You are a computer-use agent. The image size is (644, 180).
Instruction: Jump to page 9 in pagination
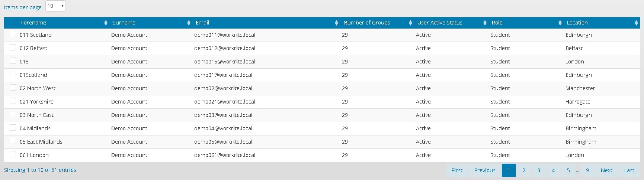point(587,170)
